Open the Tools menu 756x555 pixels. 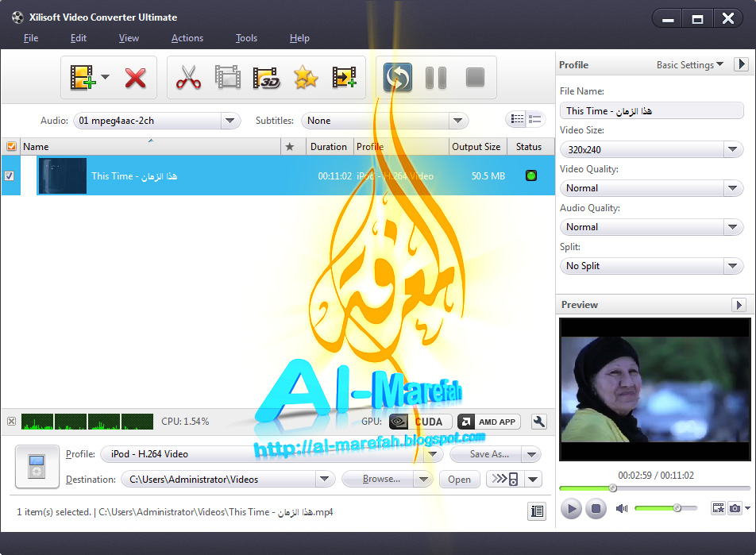[x=246, y=38]
